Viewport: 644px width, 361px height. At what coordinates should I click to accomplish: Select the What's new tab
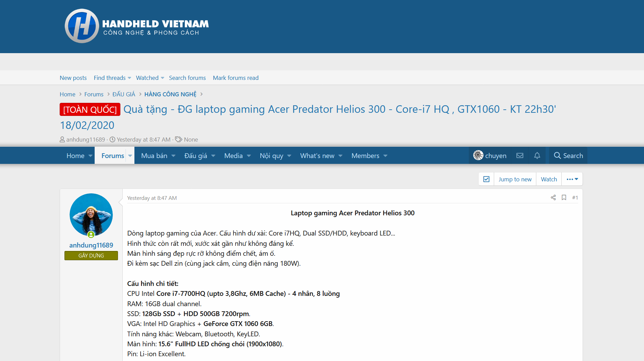pos(317,156)
